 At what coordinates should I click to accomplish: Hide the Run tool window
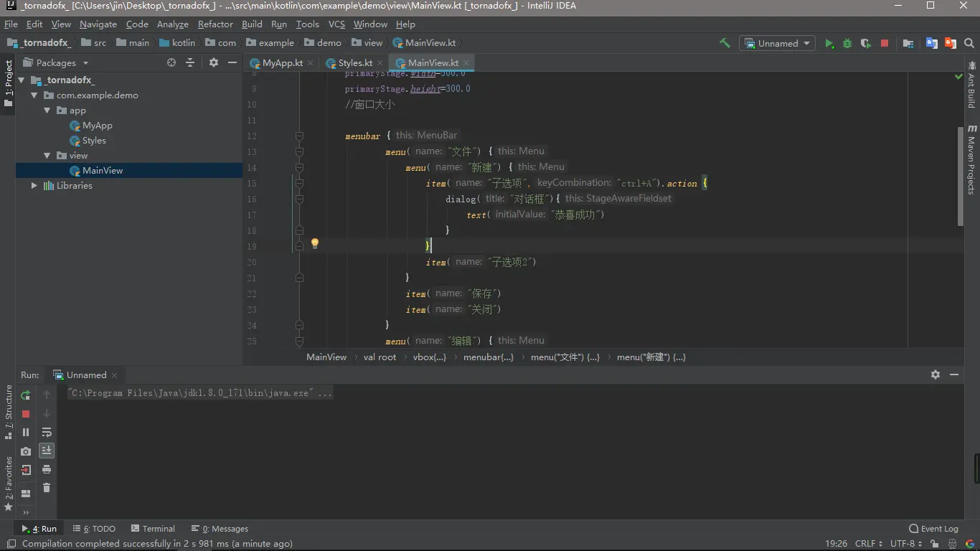coord(954,375)
